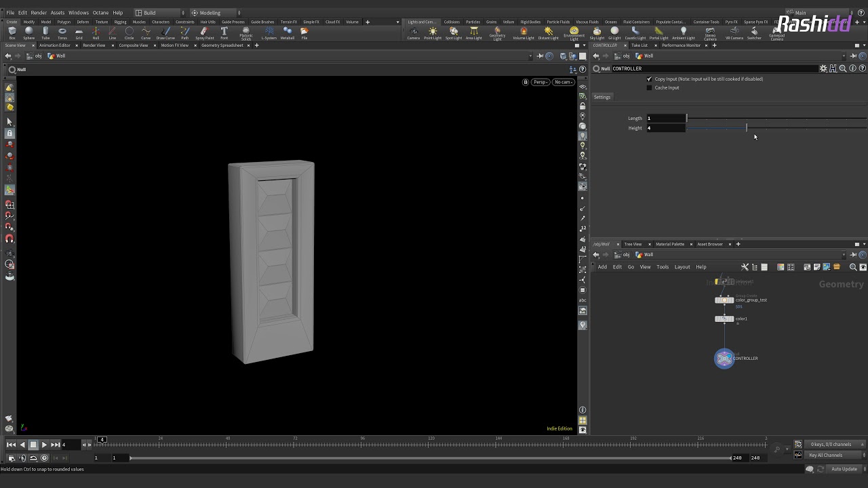The height and width of the screenshot is (488, 868).
Task: Click the Metaball shelf tool
Action: (288, 33)
